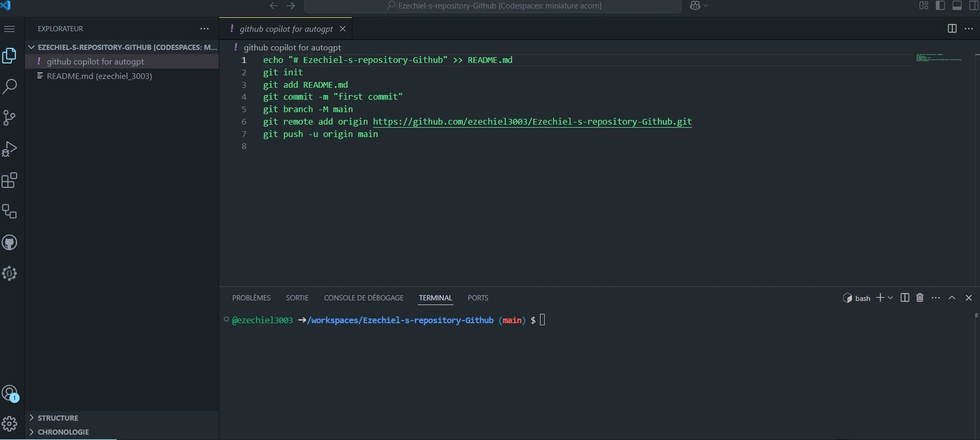Open the Manage settings gear icon

tap(9, 423)
